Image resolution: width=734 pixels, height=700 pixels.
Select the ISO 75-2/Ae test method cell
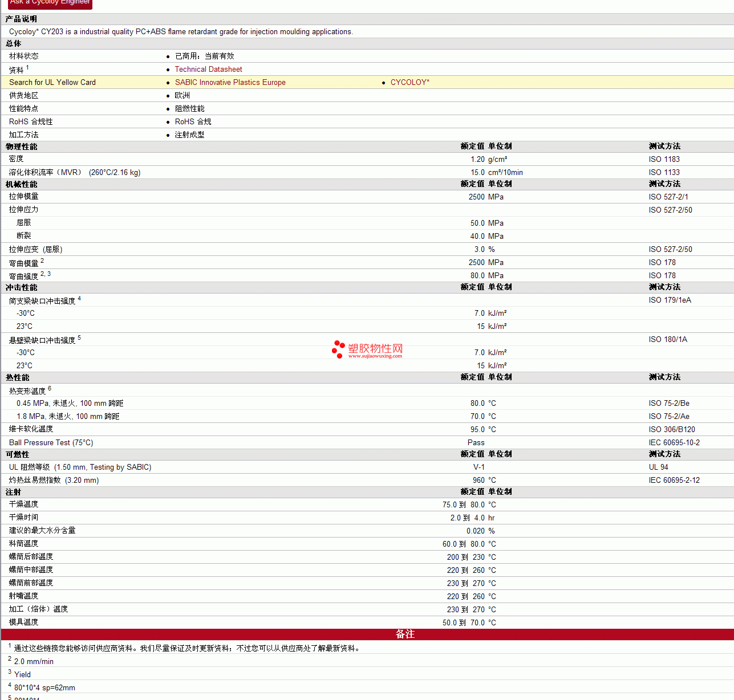point(669,416)
